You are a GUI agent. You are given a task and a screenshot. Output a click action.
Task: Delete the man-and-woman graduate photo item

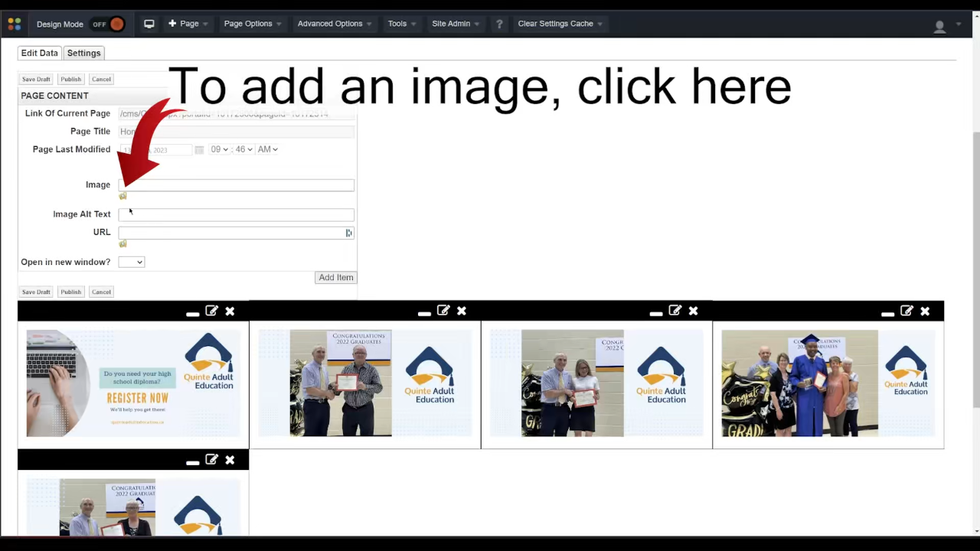(693, 311)
